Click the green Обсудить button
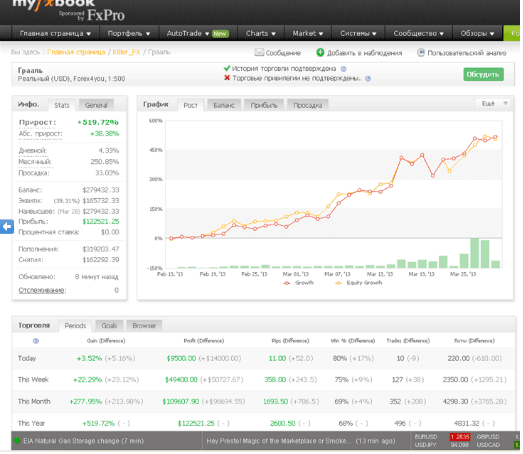523x454 pixels. click(x=483, y=74)
